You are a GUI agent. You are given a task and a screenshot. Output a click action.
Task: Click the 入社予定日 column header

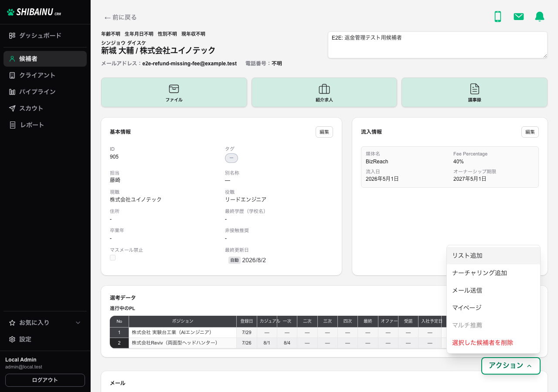click(x=430, y=321)
